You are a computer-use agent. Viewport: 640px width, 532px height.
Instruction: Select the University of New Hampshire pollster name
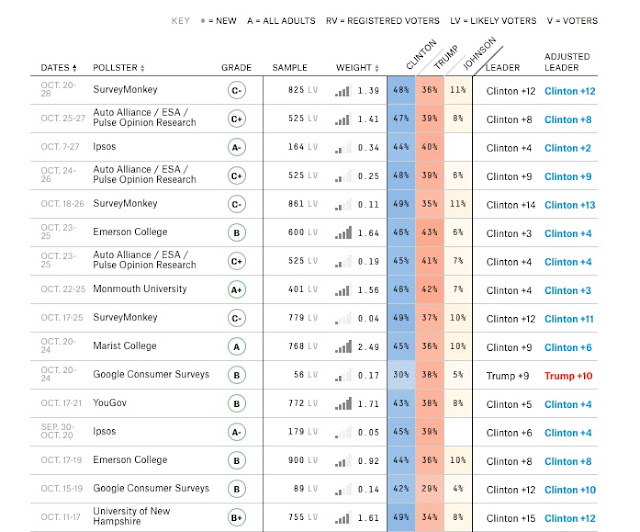(x=131, y=516)
